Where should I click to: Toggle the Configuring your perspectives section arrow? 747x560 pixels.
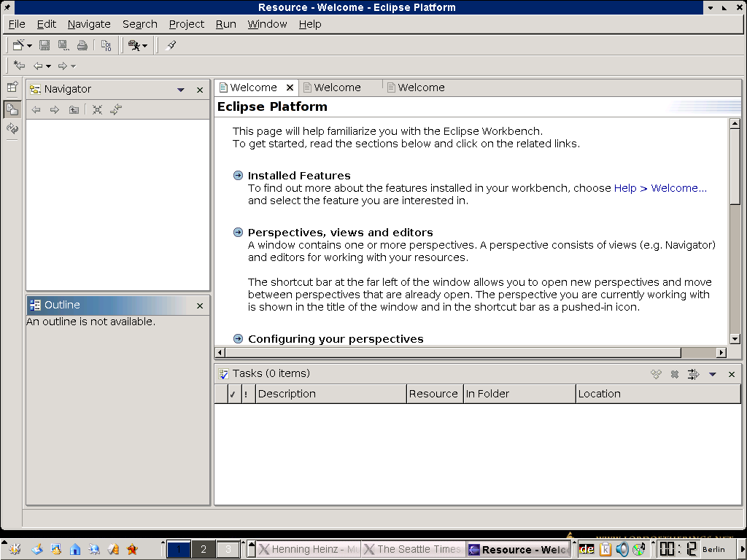239,338
